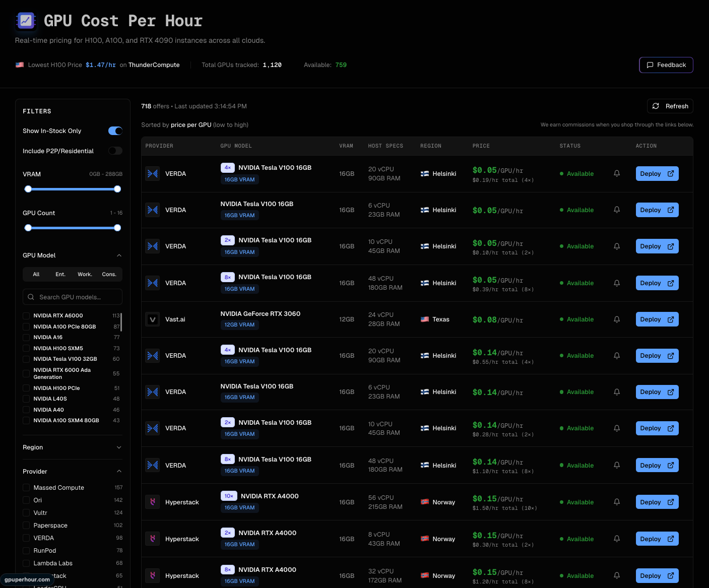Toggle off Show In-Stock Only
The image size is (709, 588).
pyautogui.click(x=115, y=130)
